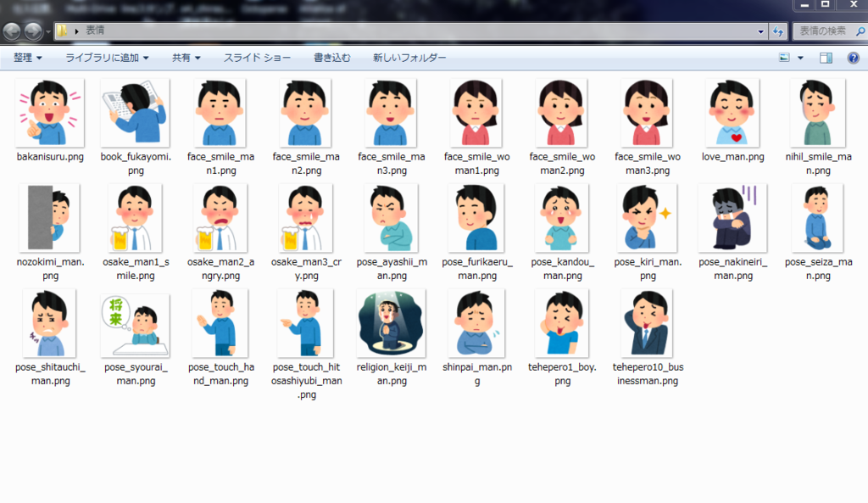Select pose_ayashii_man.png thumbnail
Screen dimensions: 868x503
point(391,218)
